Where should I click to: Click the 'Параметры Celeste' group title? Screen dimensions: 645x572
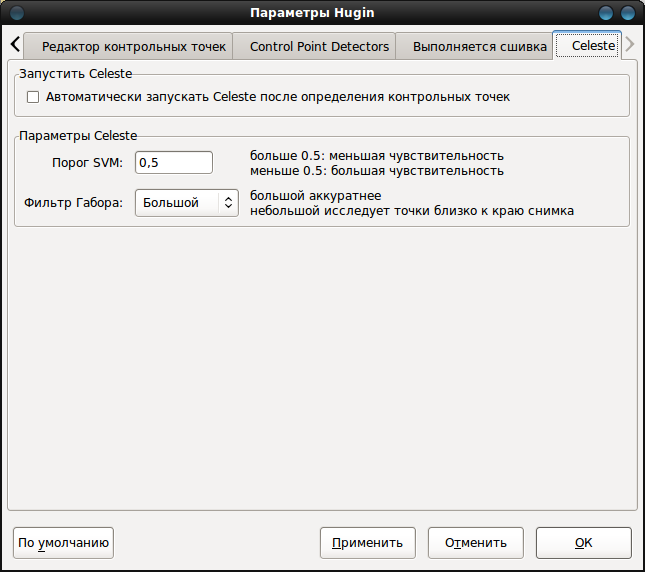point(78,136)
